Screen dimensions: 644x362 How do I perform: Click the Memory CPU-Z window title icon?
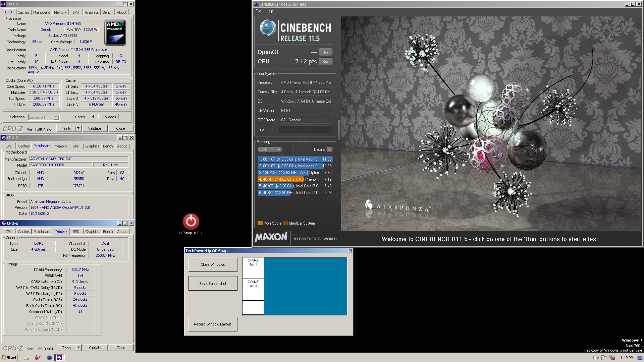point(4,223)
